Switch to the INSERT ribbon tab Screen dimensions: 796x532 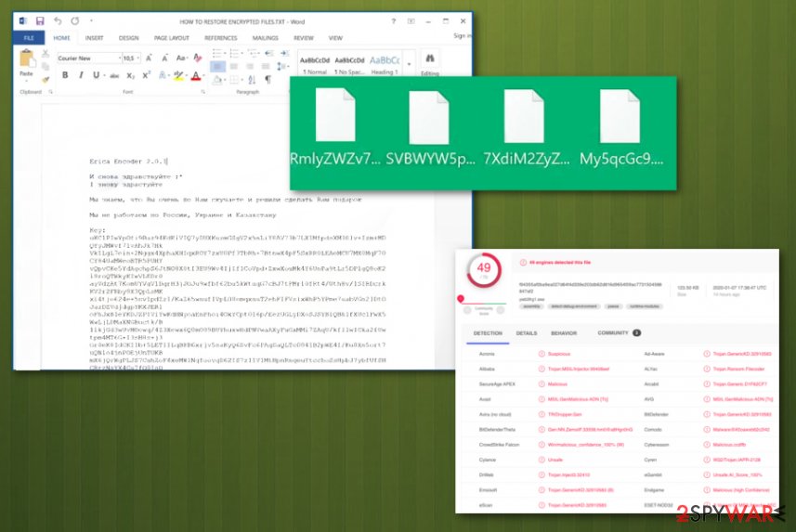point(94,38)
